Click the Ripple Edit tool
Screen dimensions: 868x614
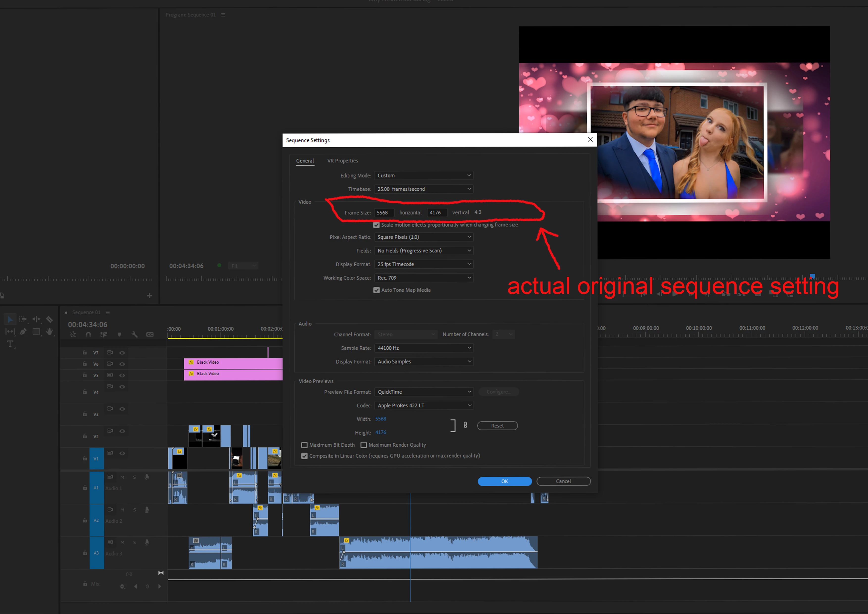(x=36, y=319)
